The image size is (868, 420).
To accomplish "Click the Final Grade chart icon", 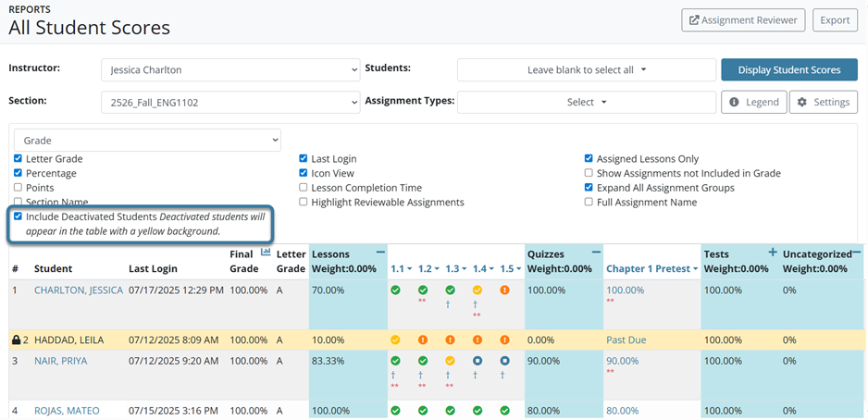I will point(267,252).
